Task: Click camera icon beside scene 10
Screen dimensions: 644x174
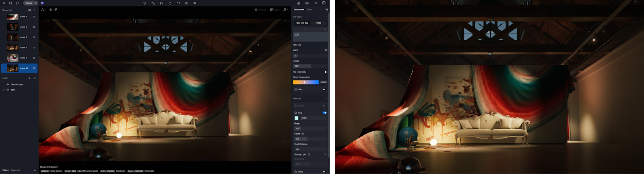Action: 34,68
